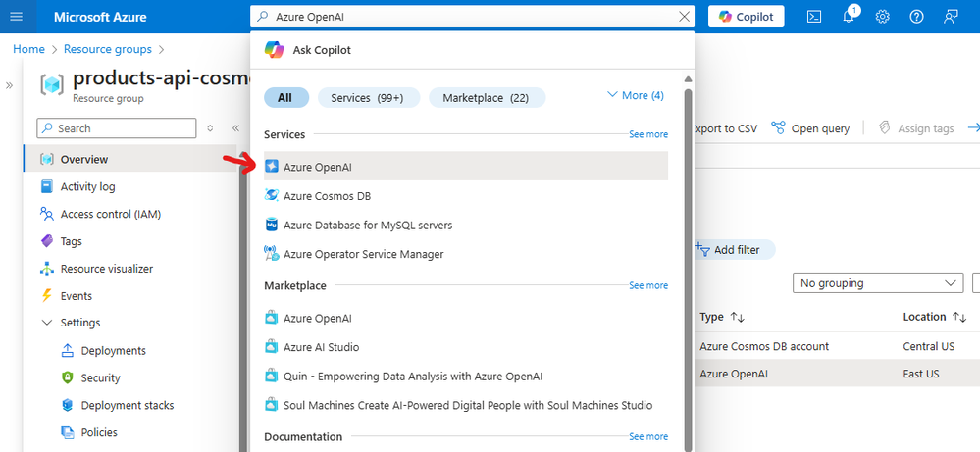
Task: Filter results by Marketplace (22)
Action: coord(486,98)
